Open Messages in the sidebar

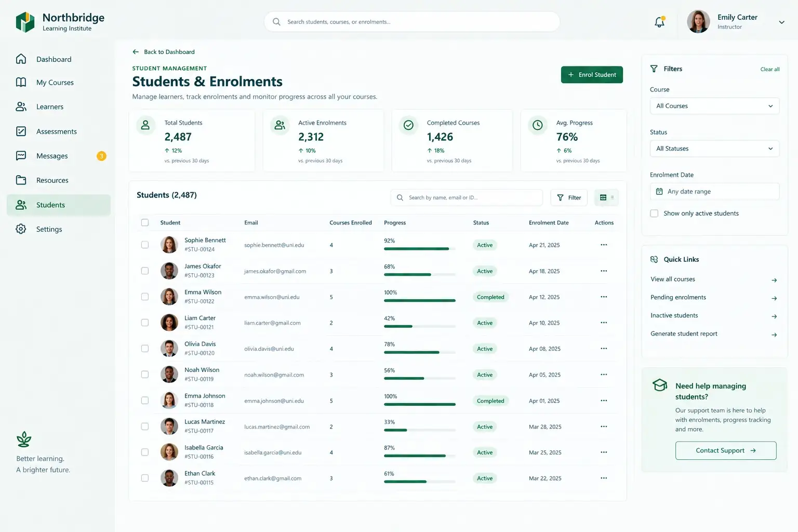59,156
